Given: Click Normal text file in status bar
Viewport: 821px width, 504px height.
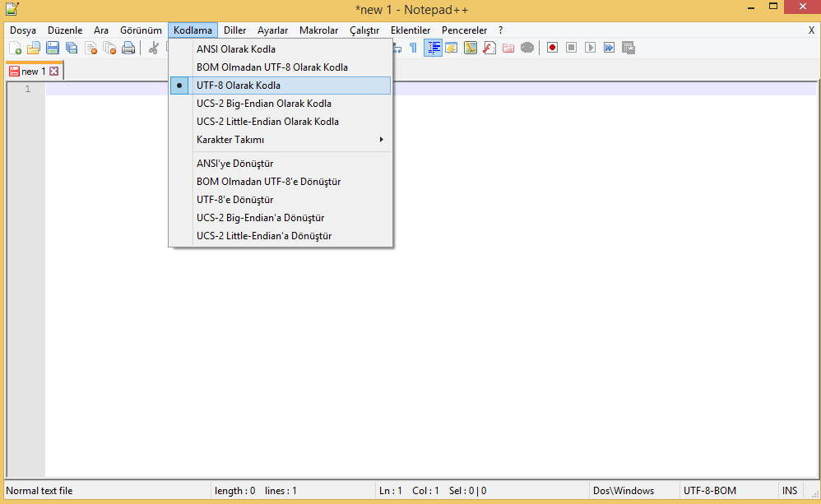Looking at the screenshot, I should click(39, 491).
